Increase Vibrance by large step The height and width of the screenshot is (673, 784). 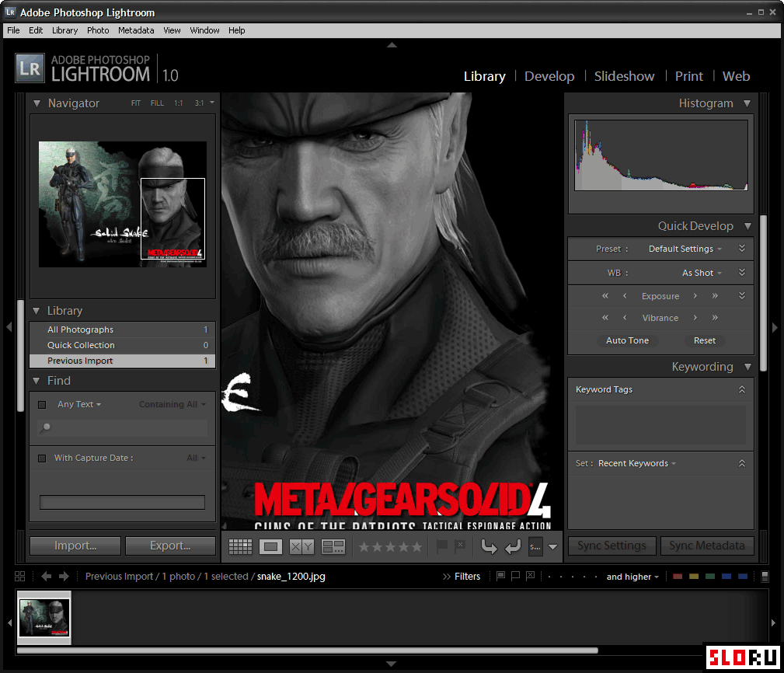(715, 318)
